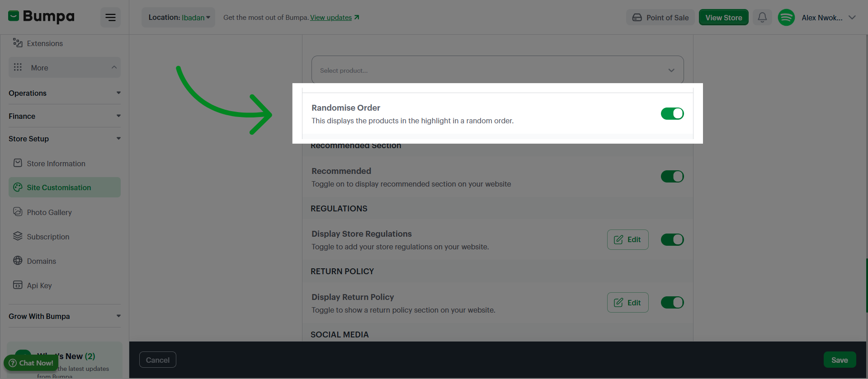This screenshot has width=868, height=379.
Task: Open the notifications bell
Action: [x=762, y=18]
